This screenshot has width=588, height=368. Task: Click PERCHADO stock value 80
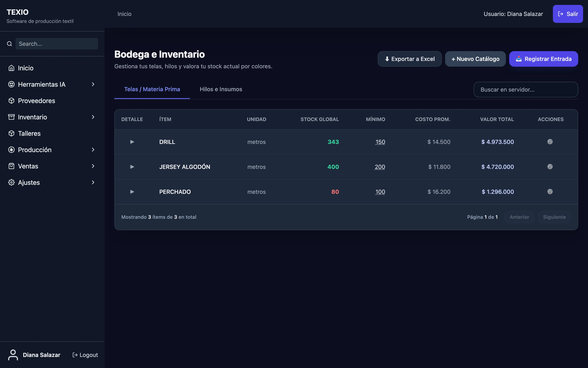[x=335, y=192]
